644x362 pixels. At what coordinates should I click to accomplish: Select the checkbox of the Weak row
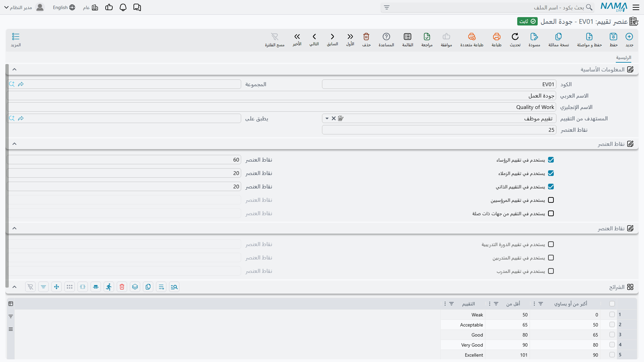(x=612, y=314)
